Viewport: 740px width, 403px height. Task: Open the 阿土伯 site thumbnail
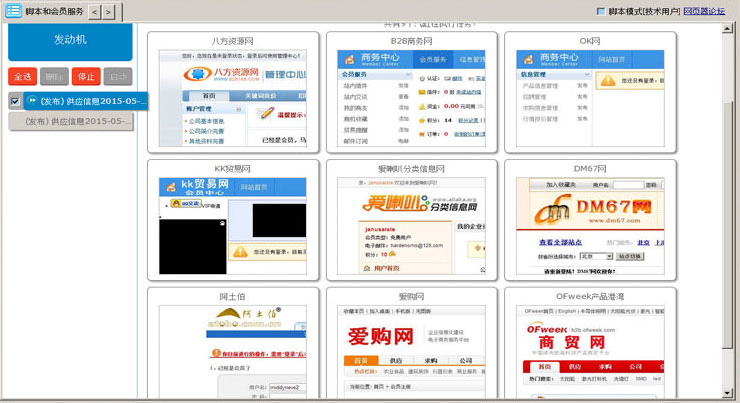click(233, 352)
